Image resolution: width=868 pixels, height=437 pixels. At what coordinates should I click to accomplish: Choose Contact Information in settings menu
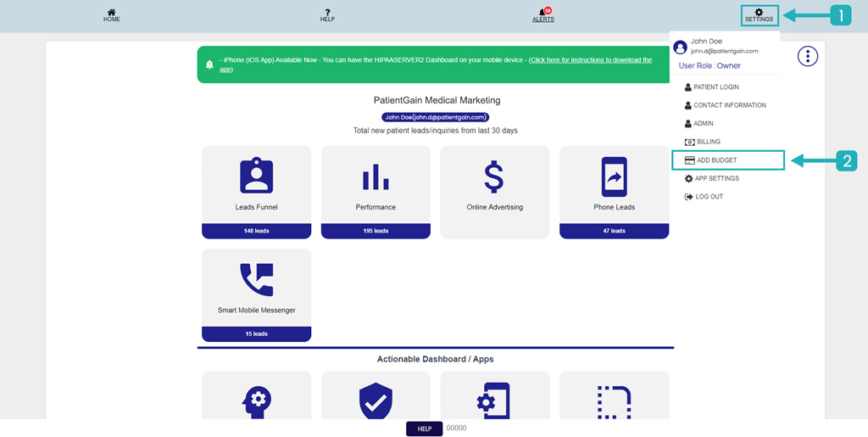click(725, 105)
